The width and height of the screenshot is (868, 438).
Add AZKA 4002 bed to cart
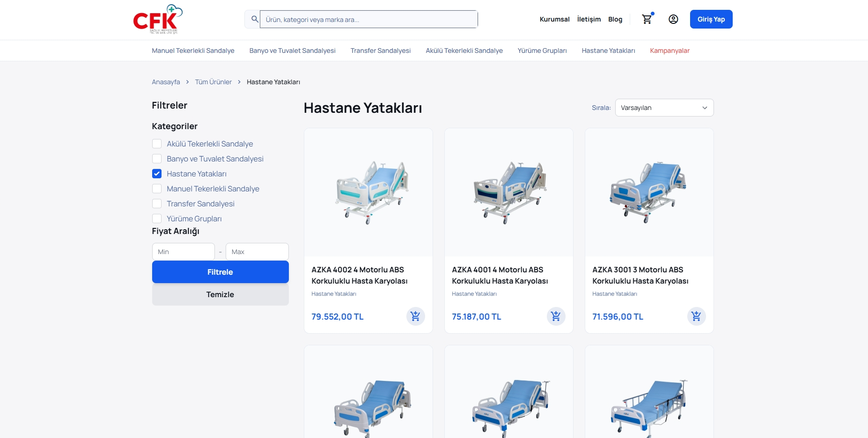point(415,316)
